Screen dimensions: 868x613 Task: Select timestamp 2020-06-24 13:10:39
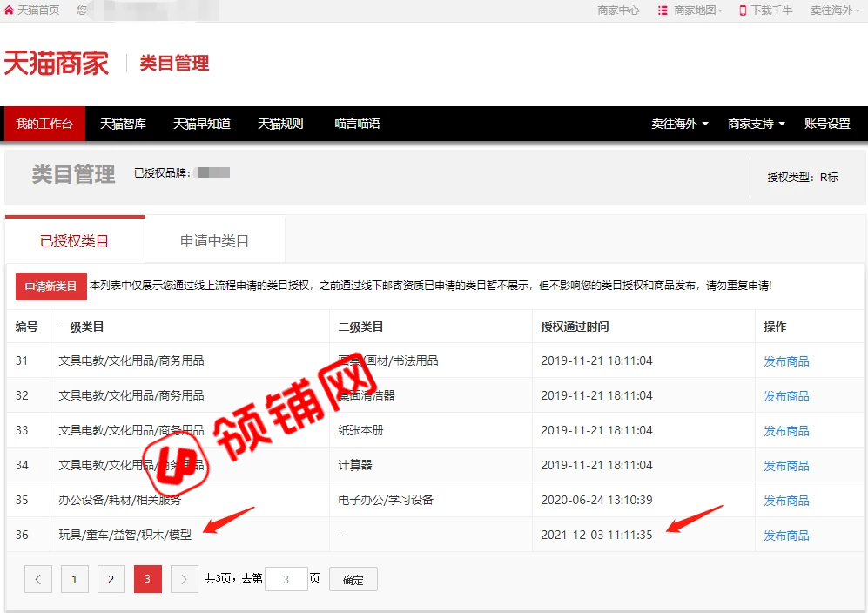[596, 500]
